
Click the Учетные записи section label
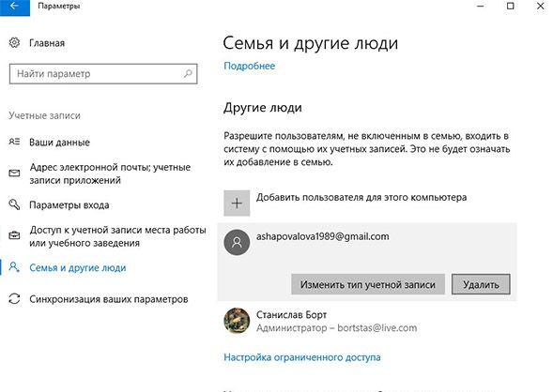44,115
